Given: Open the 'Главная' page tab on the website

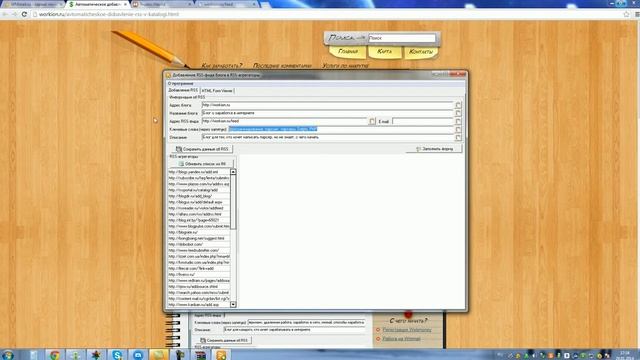Looking at the screenshot, I should (x=348, y=52).
